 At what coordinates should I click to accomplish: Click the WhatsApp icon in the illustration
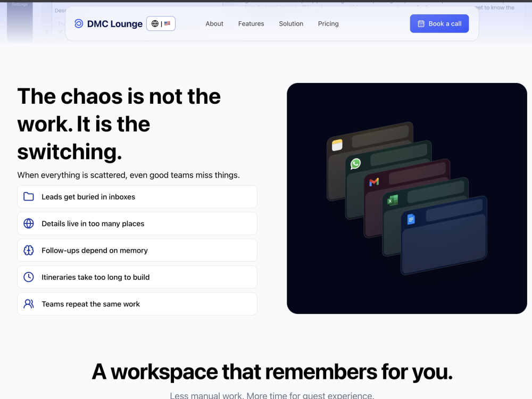coord(355,164)
